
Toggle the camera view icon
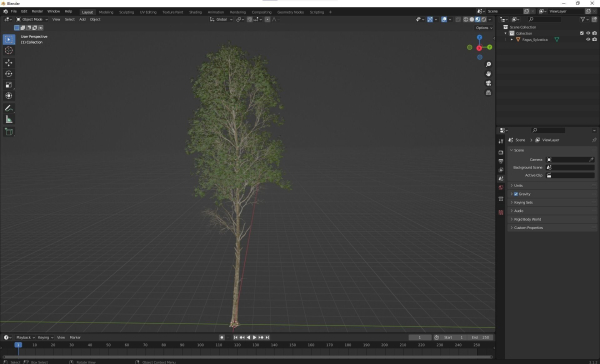(x=488, y=83)
